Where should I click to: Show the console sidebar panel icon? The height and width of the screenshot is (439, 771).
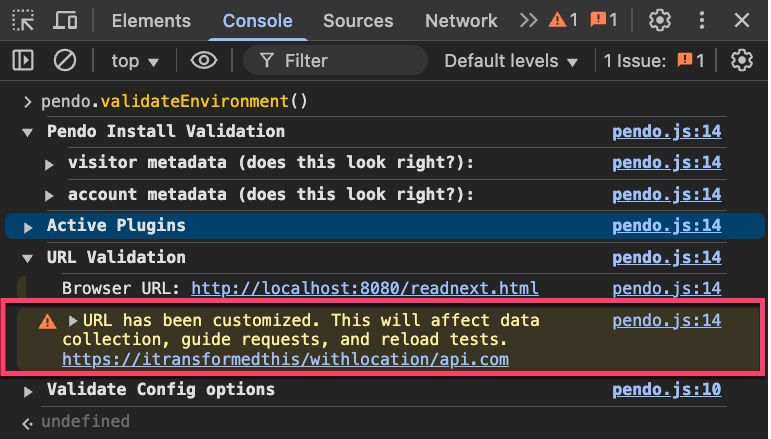23,61
